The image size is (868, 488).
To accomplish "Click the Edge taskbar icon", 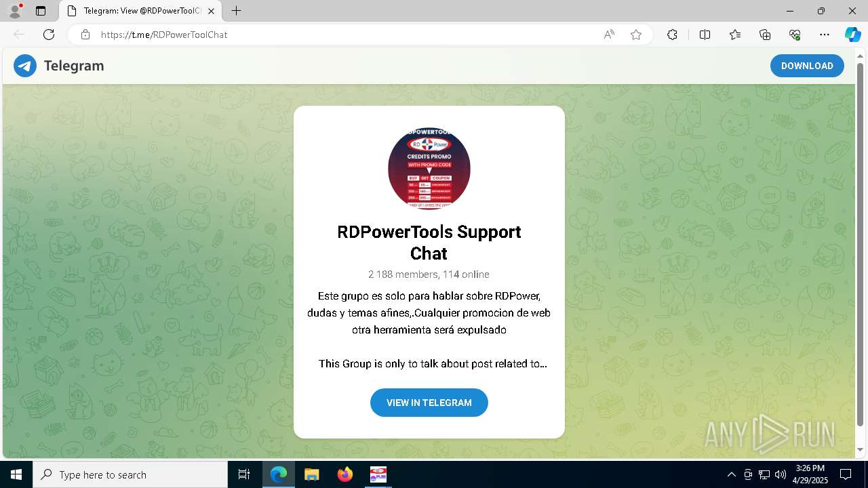I will point(279,474).
